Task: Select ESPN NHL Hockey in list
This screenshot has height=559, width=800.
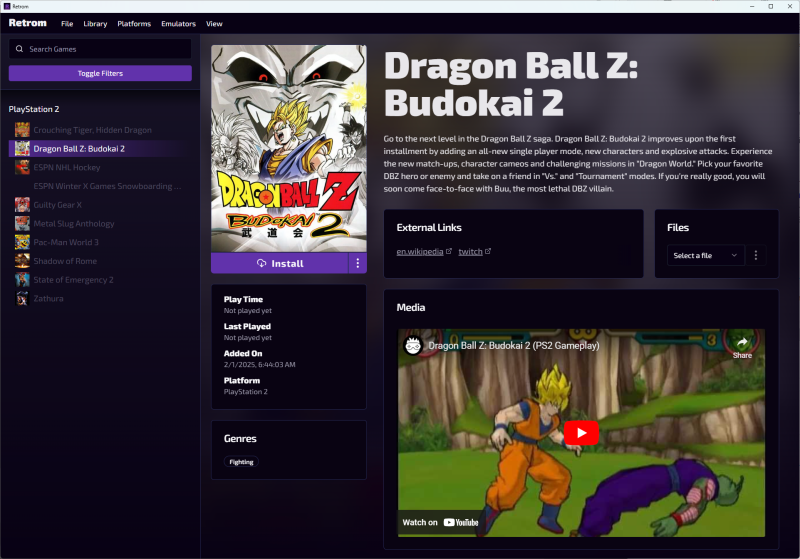Action: pyautogui.click(x=100, y=167)
